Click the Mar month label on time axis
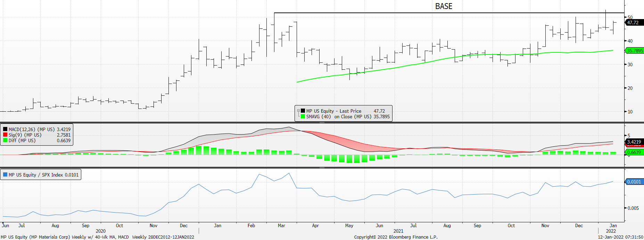 tap(281, 225)
